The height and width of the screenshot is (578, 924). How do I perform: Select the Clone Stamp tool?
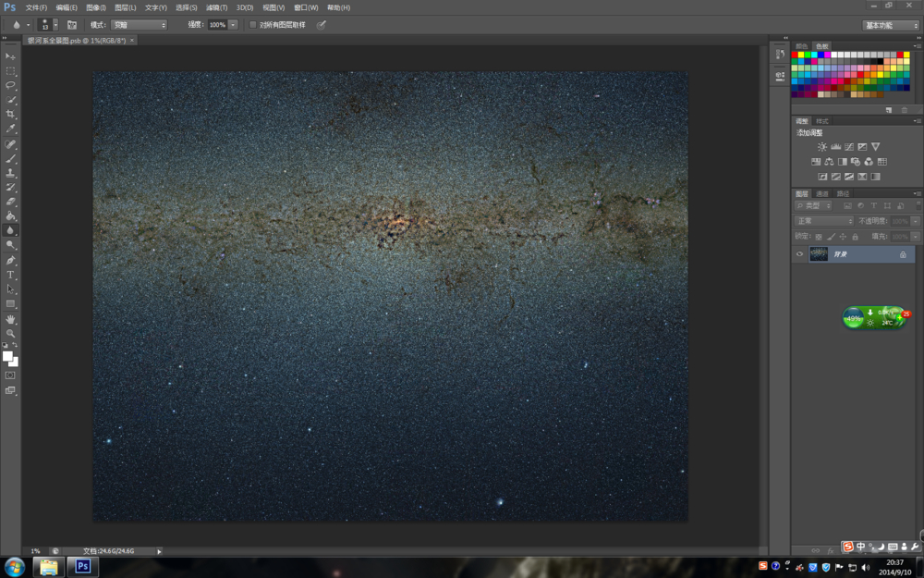click(x=11, y=173)
